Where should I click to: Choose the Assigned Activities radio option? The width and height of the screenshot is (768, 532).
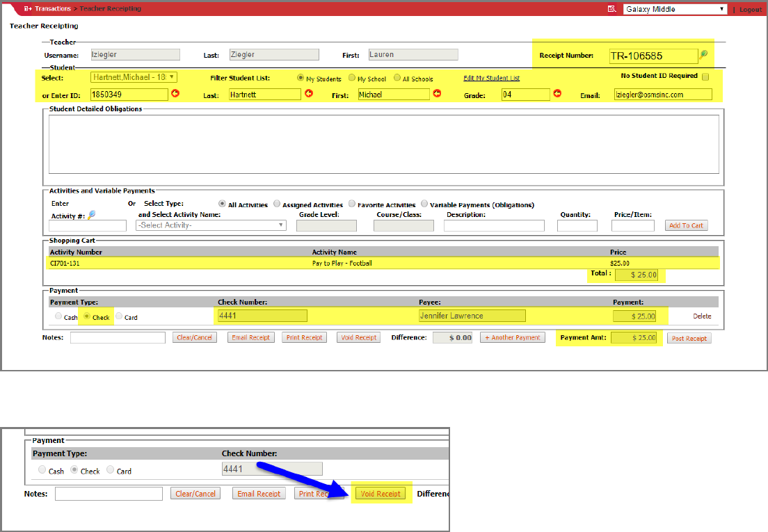pos(277,204)
